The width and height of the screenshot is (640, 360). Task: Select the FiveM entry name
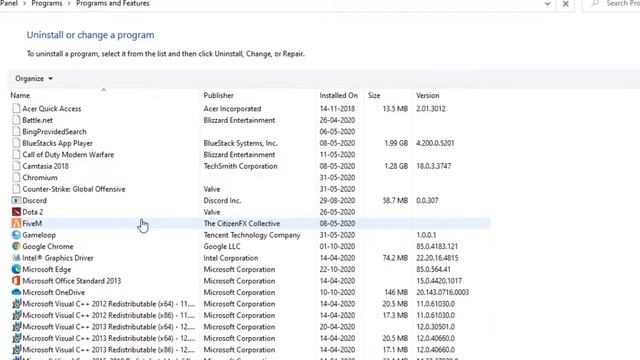[x=32, y=223]
